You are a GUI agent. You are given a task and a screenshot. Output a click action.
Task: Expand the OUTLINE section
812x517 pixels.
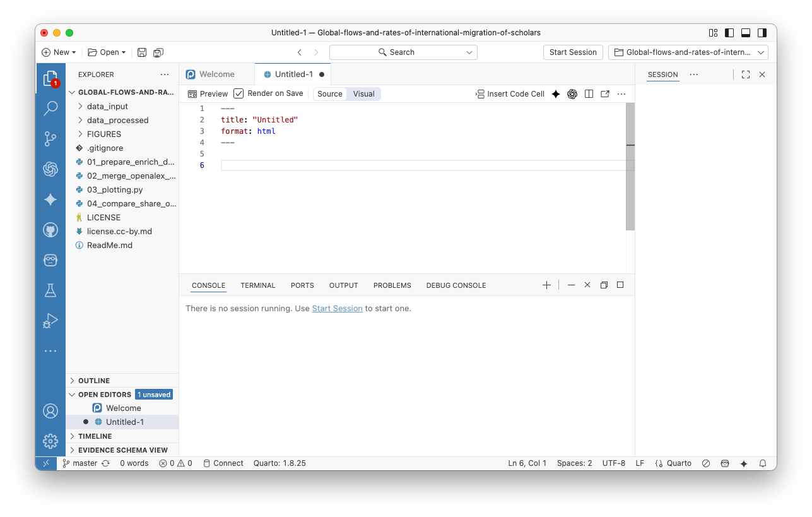tap(93, 381)
